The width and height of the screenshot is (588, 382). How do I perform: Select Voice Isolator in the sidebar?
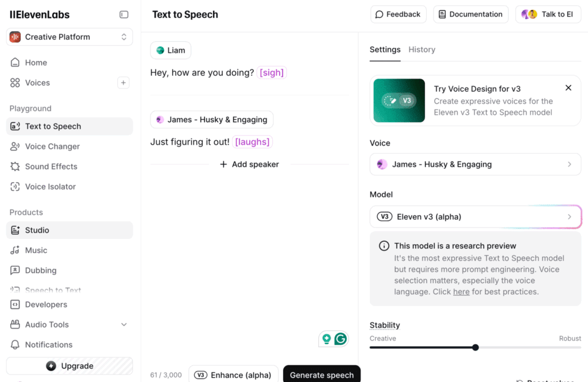pyautogui.click(x=51, y=187)
